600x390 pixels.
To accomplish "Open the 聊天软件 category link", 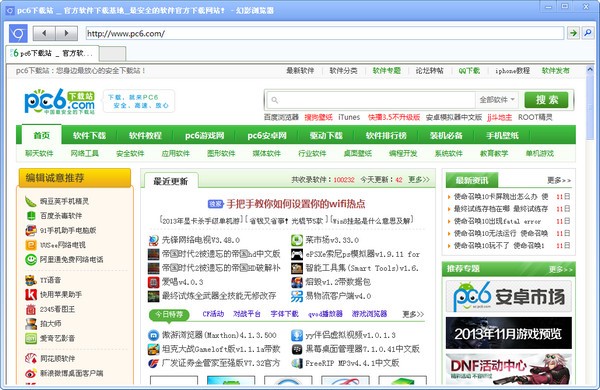I will tap(39, 153).
